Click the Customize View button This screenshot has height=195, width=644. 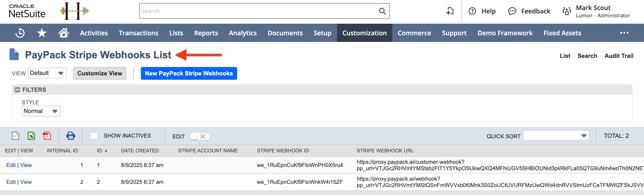100,73
